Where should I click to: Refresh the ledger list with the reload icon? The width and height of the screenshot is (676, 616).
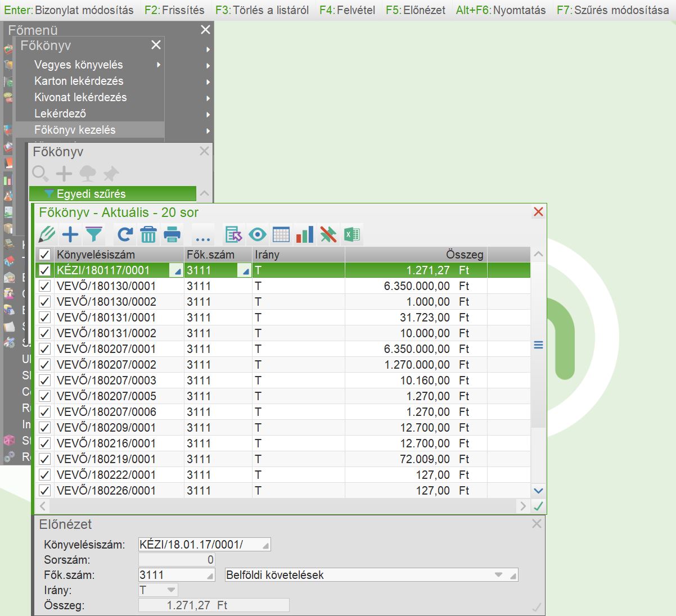coord(125,234)
